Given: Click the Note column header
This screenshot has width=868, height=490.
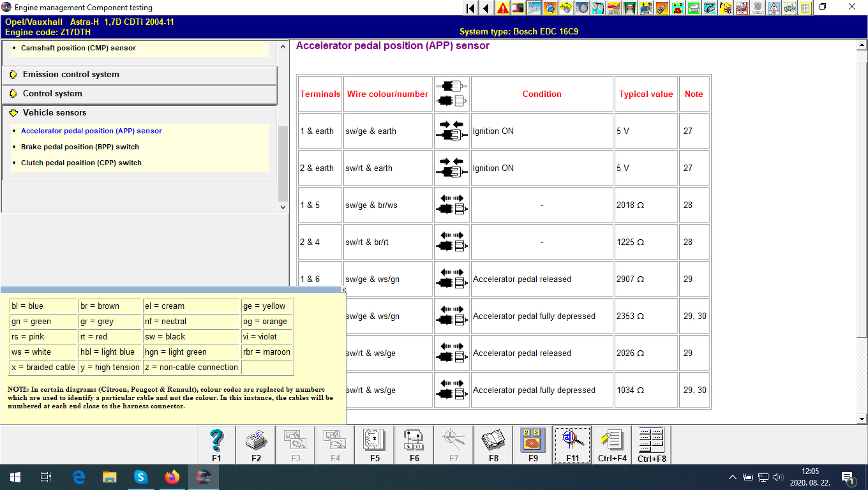Looking at the screenshot, I should 694,94.
